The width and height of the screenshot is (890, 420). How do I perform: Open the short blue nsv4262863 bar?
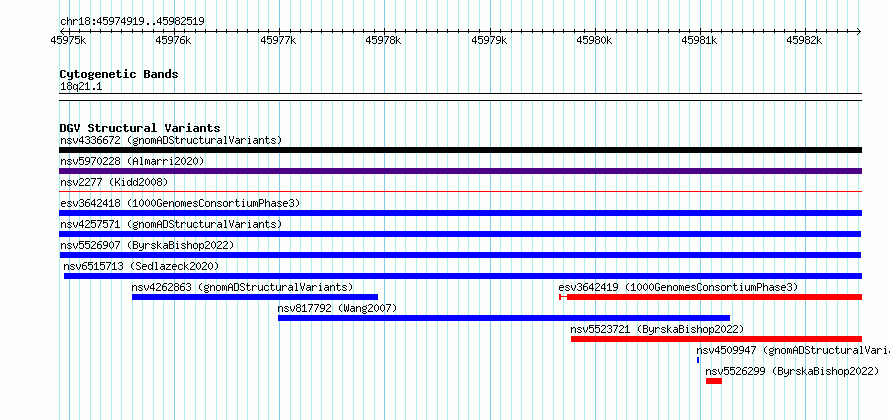coord(255,297)
